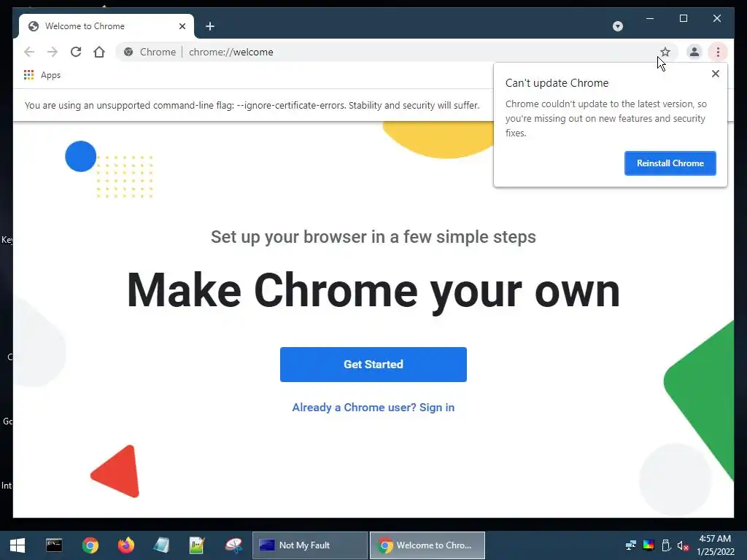Click the muted volume tray icon
Image resolution: width=747 pixels, height=560 pixels.
[683, 545]
